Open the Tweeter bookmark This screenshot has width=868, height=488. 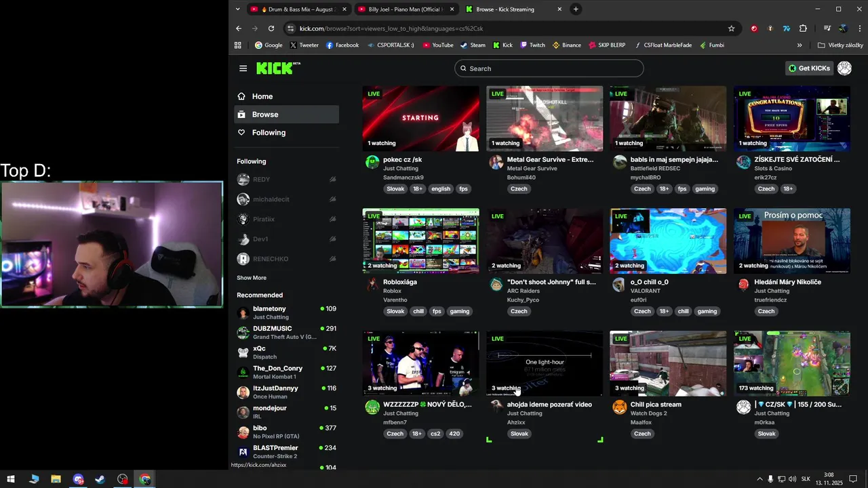304,45
